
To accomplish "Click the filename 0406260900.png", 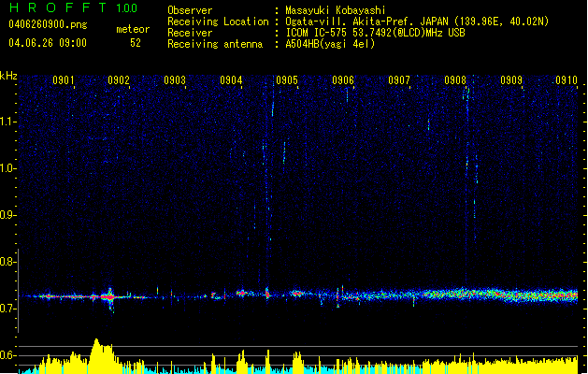I will 48,24.
